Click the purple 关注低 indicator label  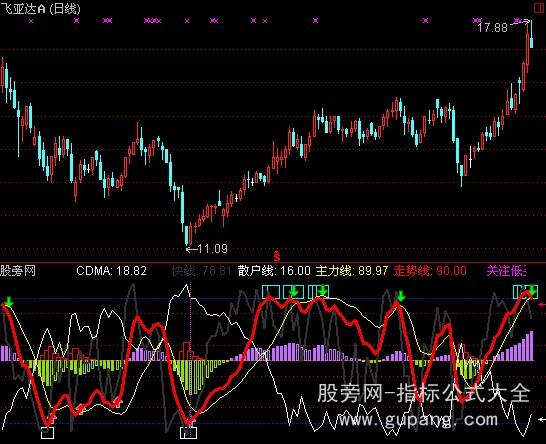tap(506, 271)
